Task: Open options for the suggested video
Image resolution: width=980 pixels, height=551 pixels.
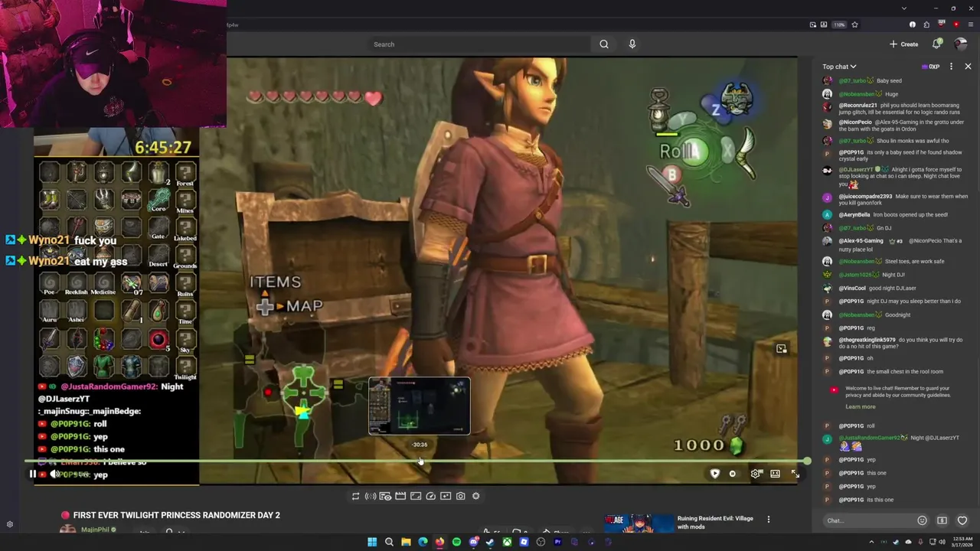Action: [769, 520]
